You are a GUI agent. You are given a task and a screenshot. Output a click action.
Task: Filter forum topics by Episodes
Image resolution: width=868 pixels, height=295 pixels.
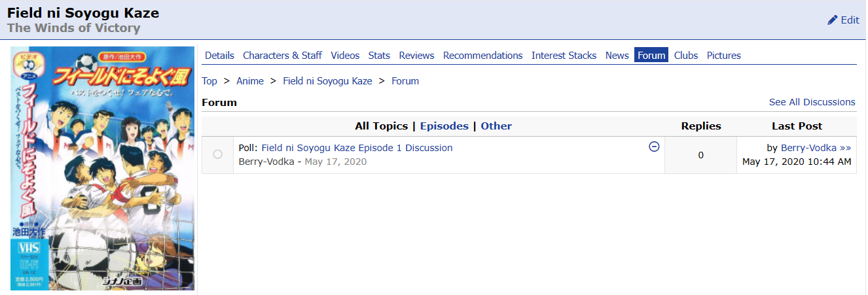(444, 126)
